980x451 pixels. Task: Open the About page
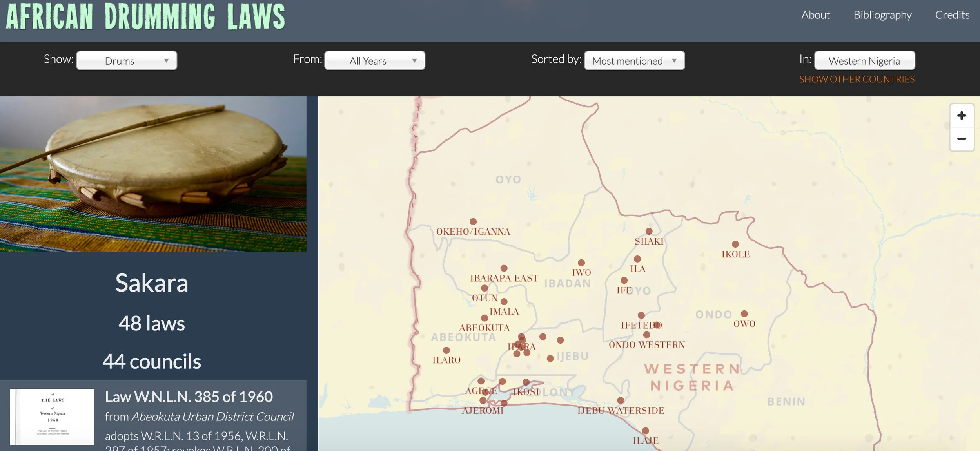pos(815,15)
